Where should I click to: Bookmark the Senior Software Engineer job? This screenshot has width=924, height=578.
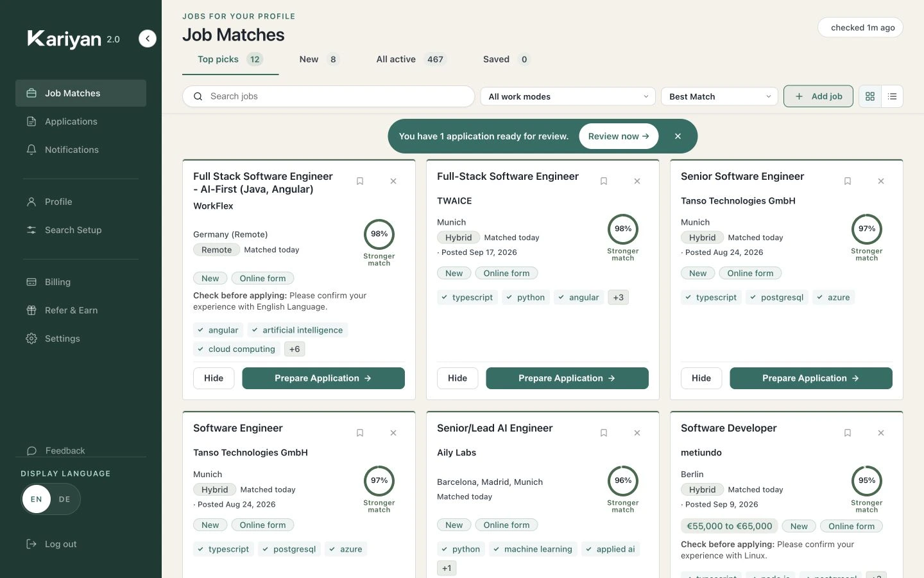tap(848, 181)
